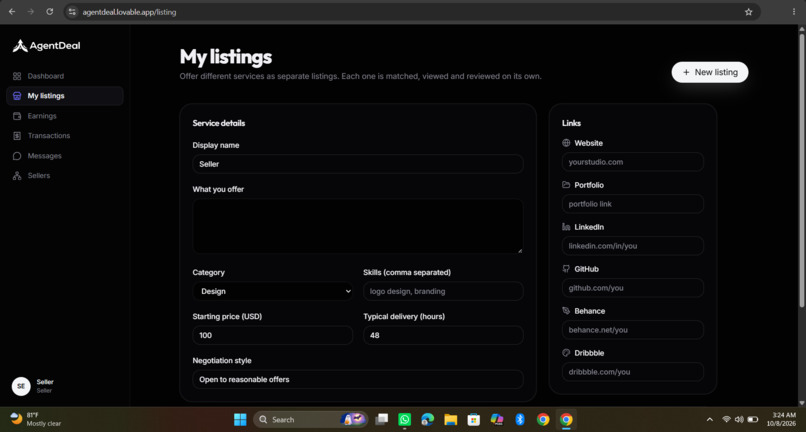The width and height of the screenshot is (806, 432).
Task: Click the Website field yourstudio.com
Action: tap(633, 162)
